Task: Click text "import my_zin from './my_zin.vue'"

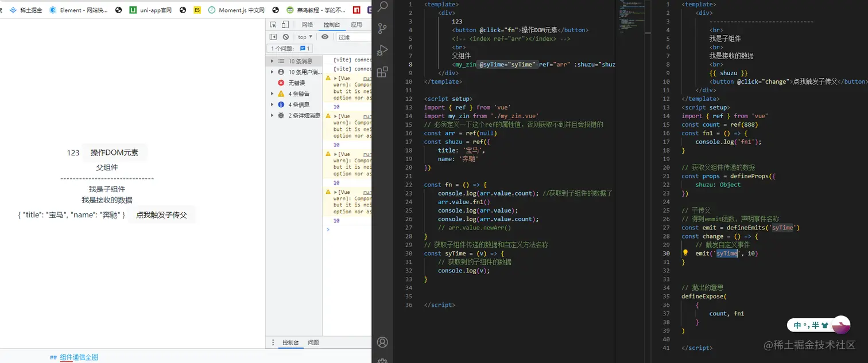Action: (x=481, y=116)
